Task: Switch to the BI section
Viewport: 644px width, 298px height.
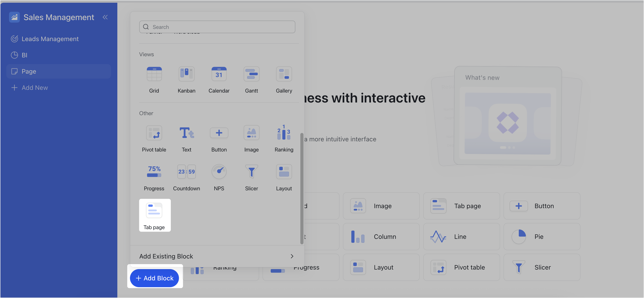Action: [24, 55]
